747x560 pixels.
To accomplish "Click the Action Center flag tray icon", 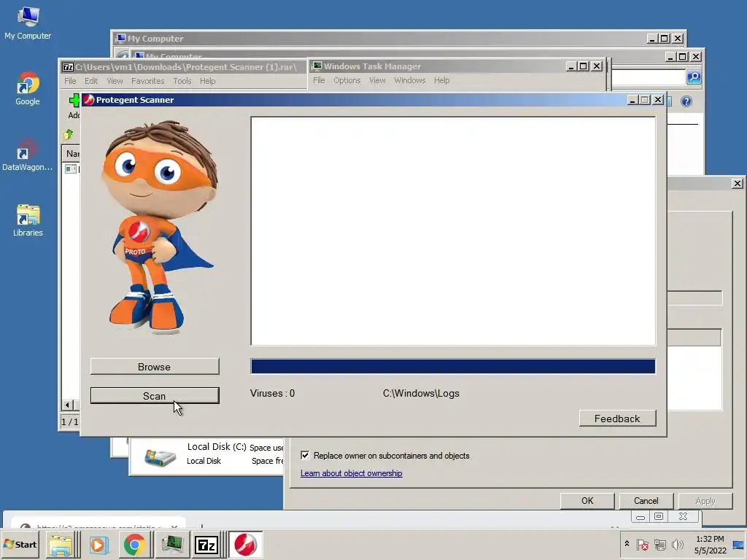I will [642, 544].
